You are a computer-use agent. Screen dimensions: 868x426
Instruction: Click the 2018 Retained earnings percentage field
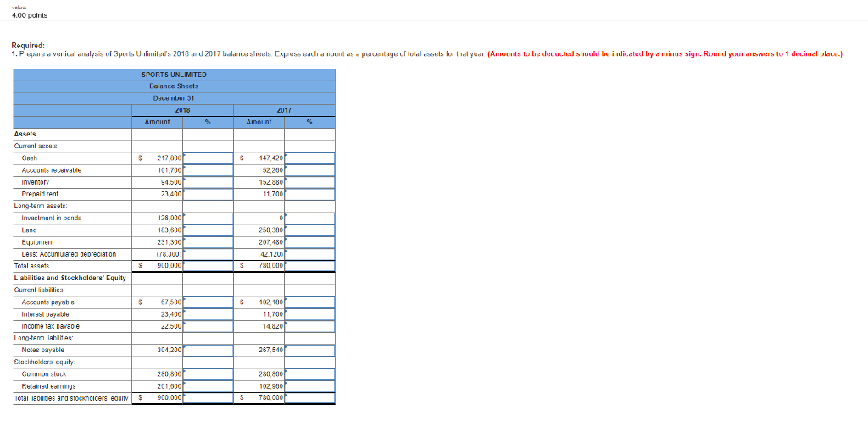point(209,387)
